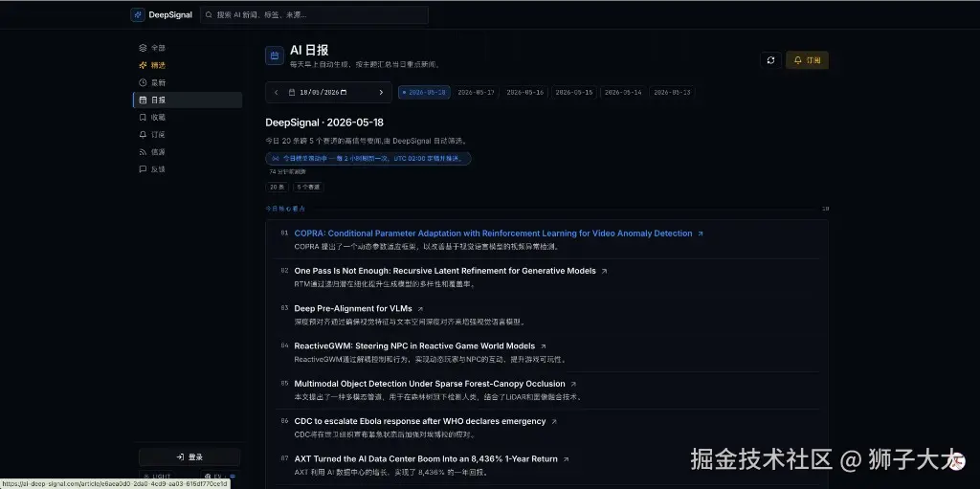Open external arrow beside CDC Ebola headline
The image size is (980, 489).
pos(554,421)
